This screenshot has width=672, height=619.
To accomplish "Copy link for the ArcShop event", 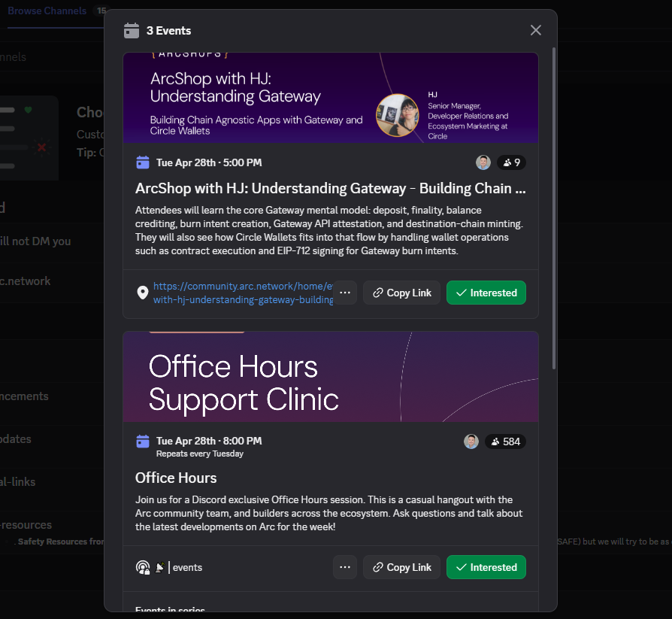I will click(401, 293).
